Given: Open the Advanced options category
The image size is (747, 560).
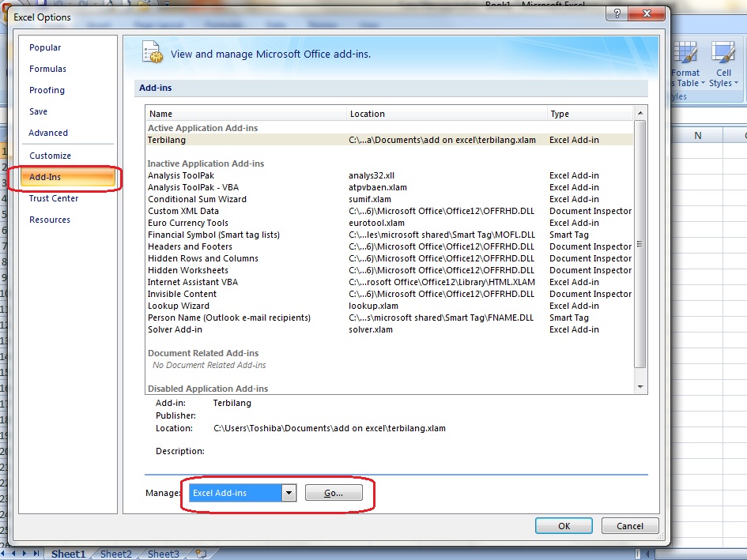Looking at the screenshot, I should point(48,133).
